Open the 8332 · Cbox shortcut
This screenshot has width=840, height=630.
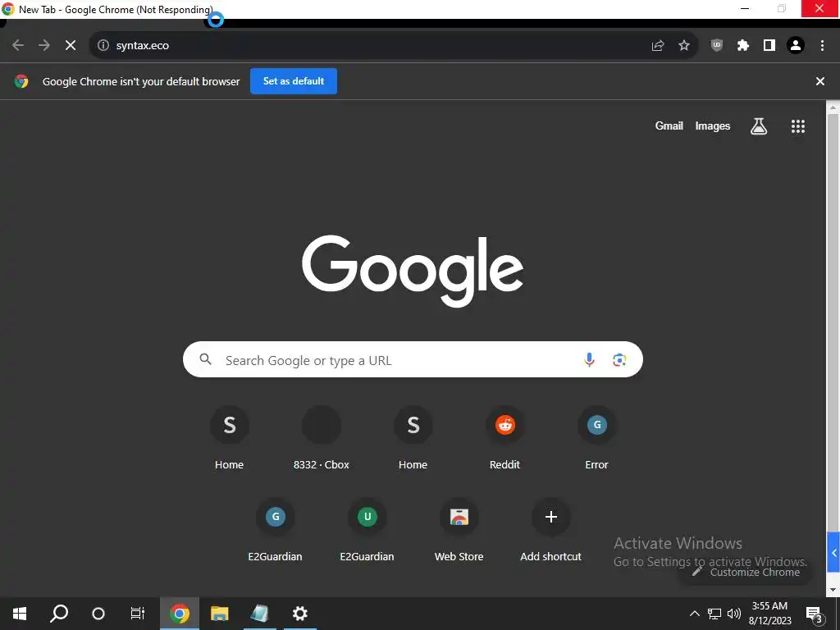(322, 437)
